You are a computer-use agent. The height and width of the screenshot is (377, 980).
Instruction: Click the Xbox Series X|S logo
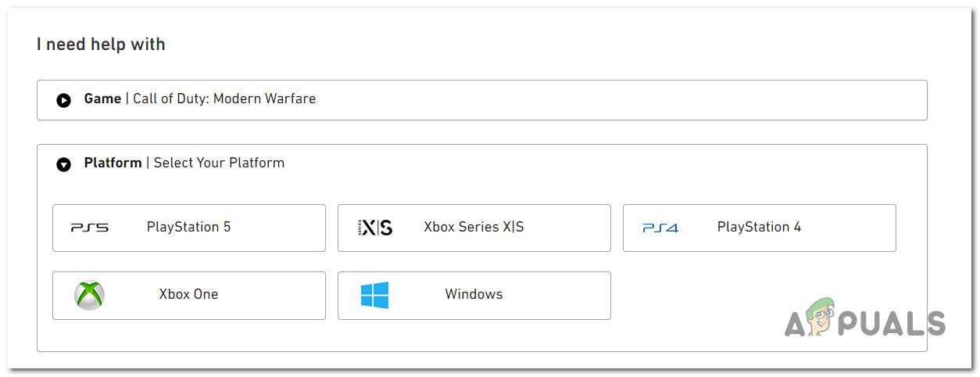click(x=375, y=228)
